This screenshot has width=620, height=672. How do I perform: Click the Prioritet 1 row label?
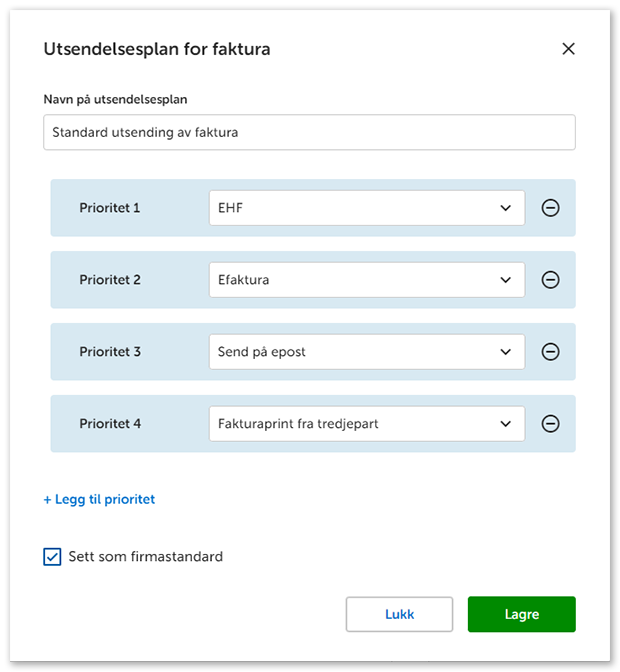tap(110, 208)
